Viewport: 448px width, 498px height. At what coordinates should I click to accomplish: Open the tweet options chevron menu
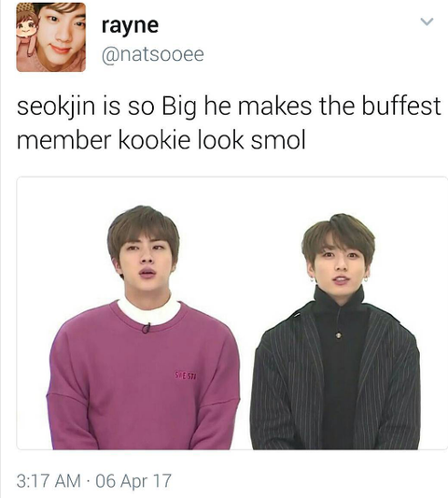[427, 21]
